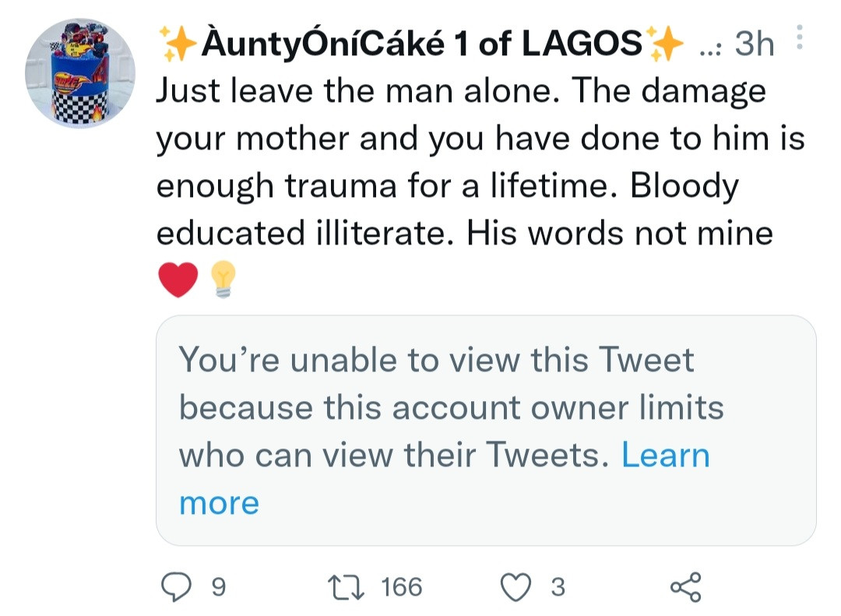The height and width of the screenshot is (616, 841).
Task: Visit the ÀuntyÓníCáké 1 of LAGOS profile name
Action: click(421, 44)
